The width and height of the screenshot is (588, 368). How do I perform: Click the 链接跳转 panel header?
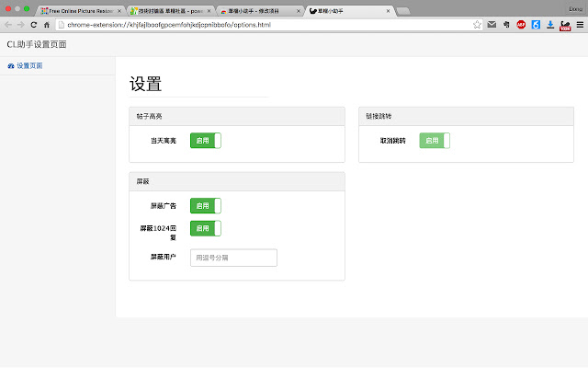466,117
